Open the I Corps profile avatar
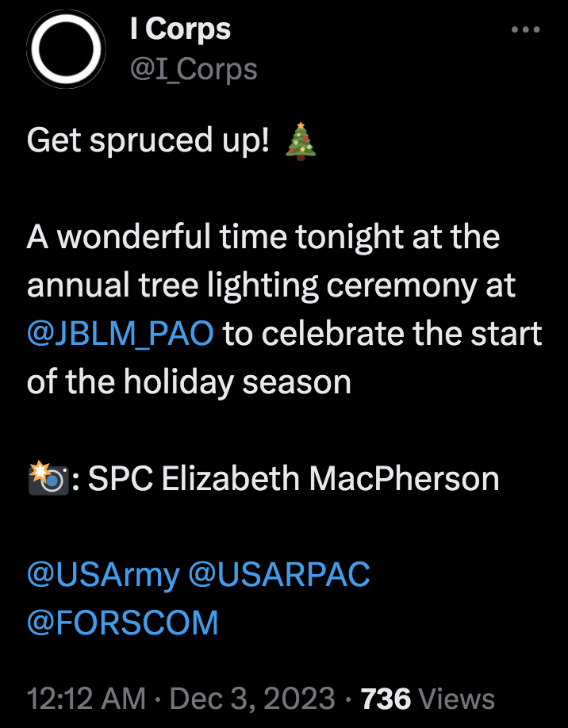Viewport: 568px width, 728px height. (67, 49)
